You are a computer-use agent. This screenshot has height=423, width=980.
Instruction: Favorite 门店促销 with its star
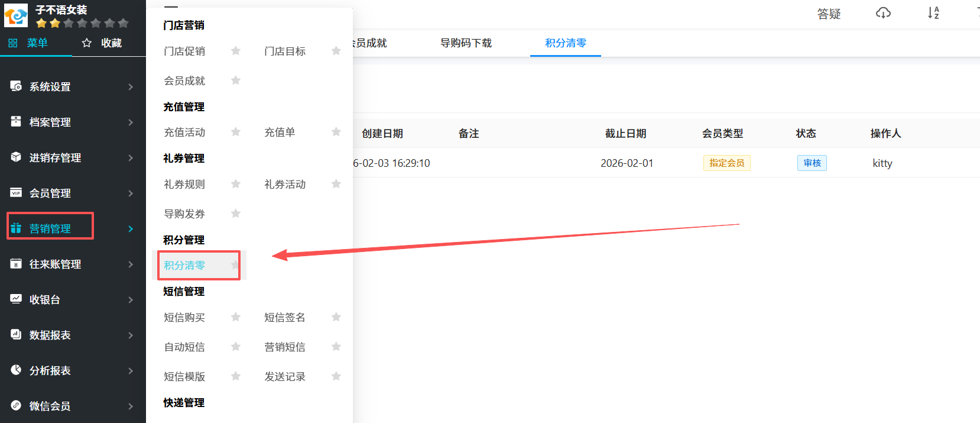pyautogui.click(x=236, y=51)
